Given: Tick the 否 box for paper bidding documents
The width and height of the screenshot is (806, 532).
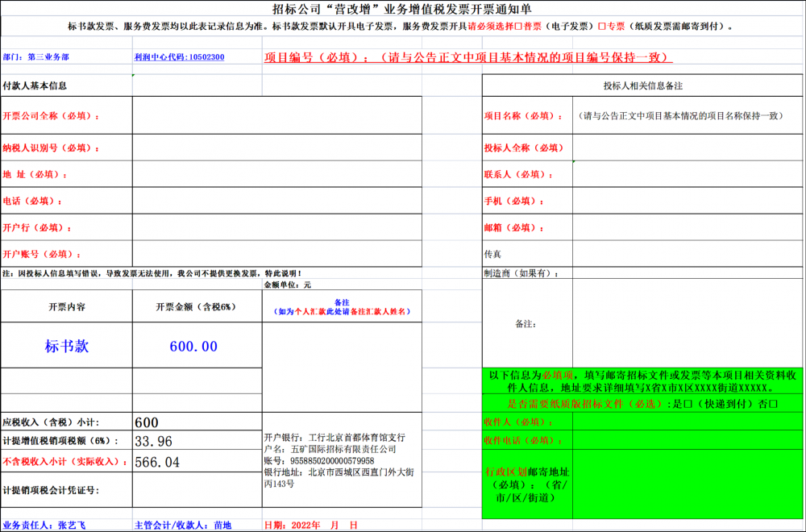Looking at the screenshot, I should (774, 404).
